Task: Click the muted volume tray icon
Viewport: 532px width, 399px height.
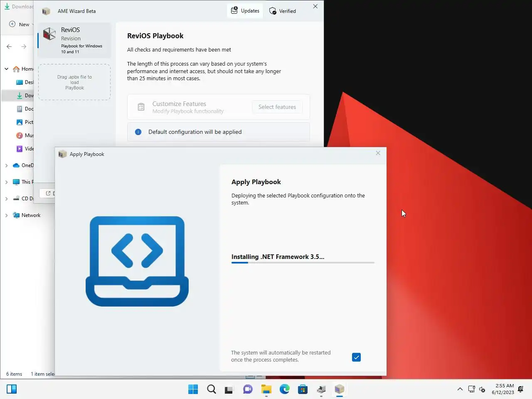Action: [482, 389]
